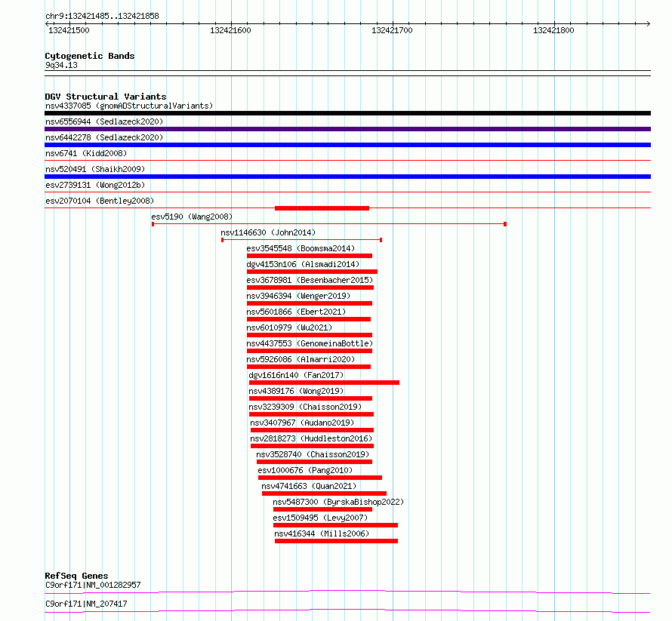Viewport: 672px width, 621px height.
Task: Select the black nsv4337085 variant bar
Action: [347, 113]
